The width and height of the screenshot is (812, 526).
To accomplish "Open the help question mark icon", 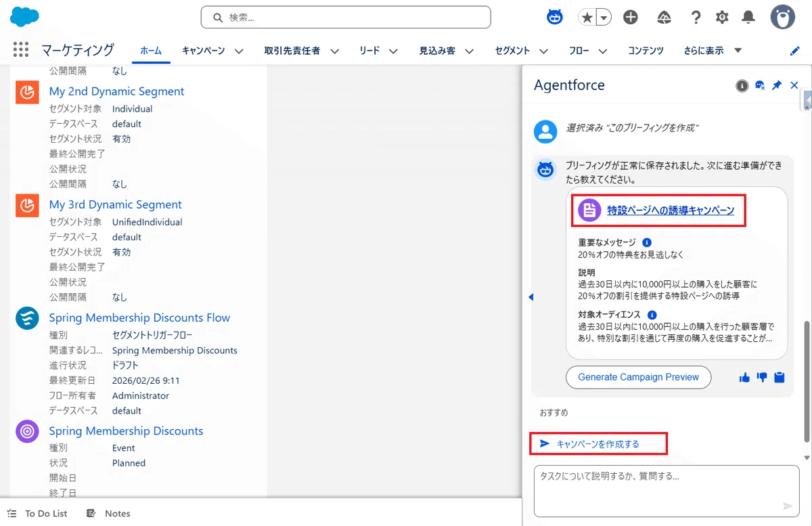I will [696, 18].
